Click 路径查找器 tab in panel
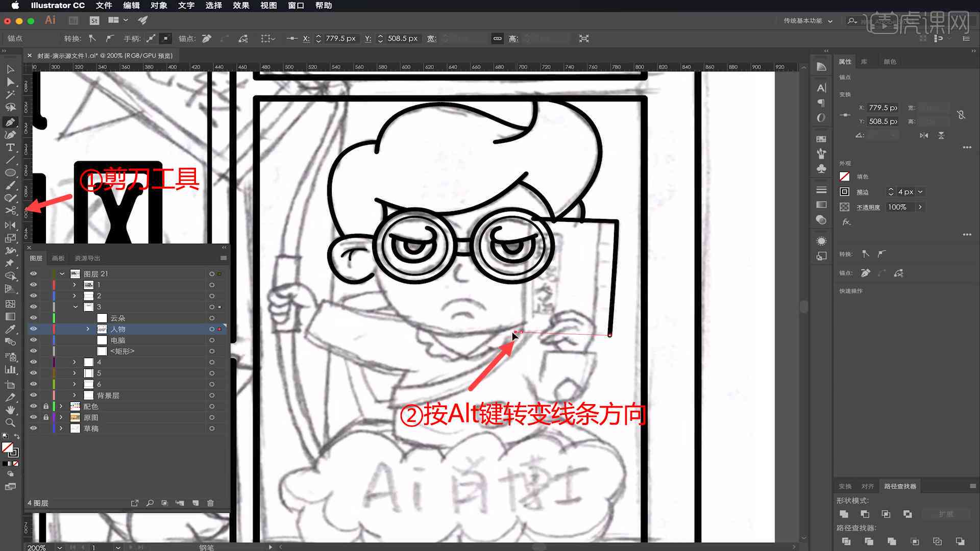This screenshot has height=551, width=980. [x=900, y=485]
